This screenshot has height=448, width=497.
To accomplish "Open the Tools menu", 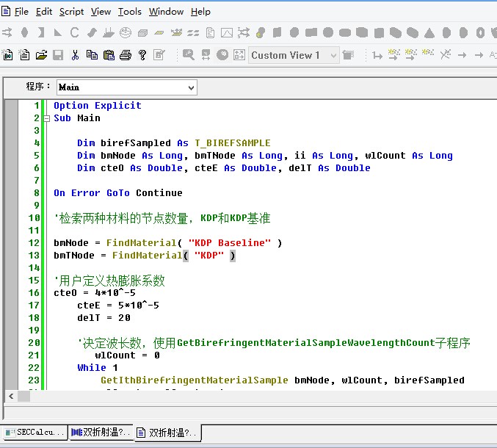I will [129, 11].
